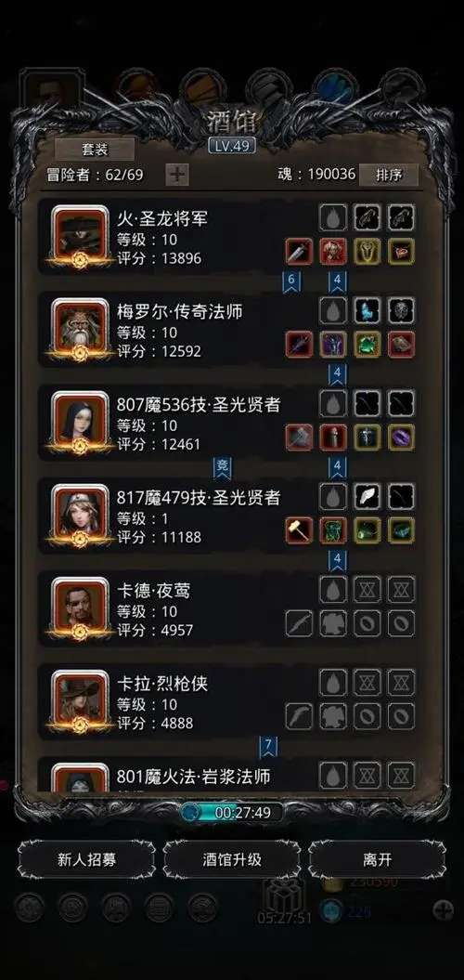Open the 排序 sort options
Screen dimensions: 464x980
[x=389, y=175]
